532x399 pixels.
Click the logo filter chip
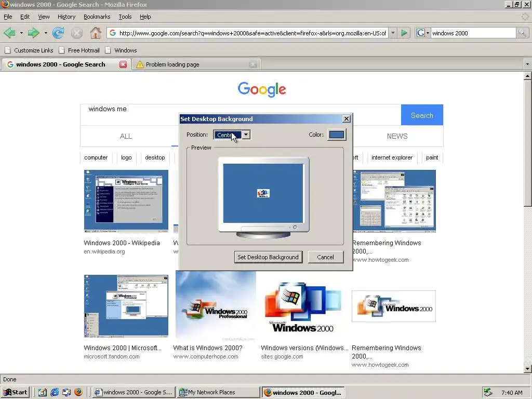coord(126,157)
